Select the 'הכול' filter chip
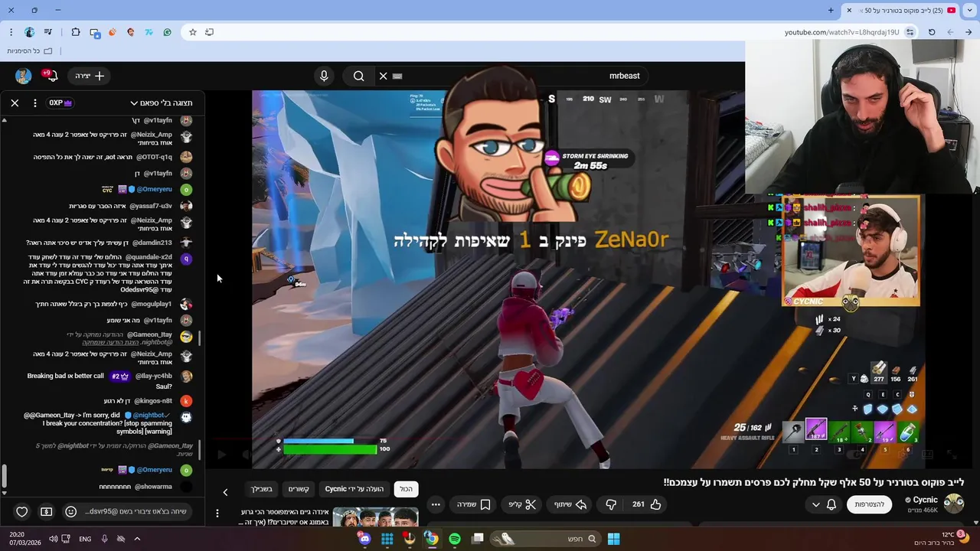The height and width of the screenshot is (551, 980). pos(406,489)
